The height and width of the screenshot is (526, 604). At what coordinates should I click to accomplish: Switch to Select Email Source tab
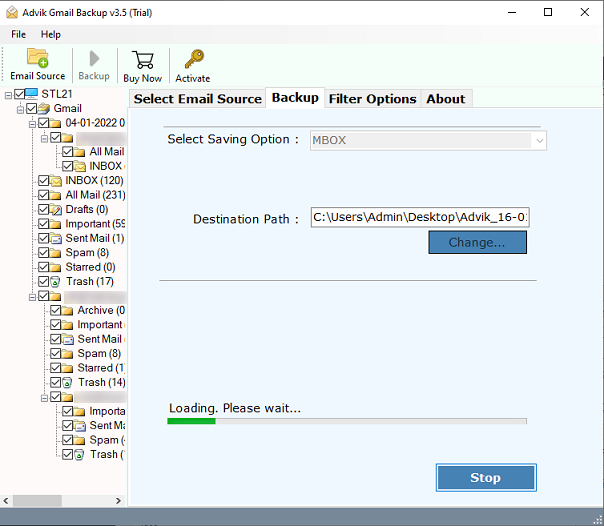[x=198, y=99]
